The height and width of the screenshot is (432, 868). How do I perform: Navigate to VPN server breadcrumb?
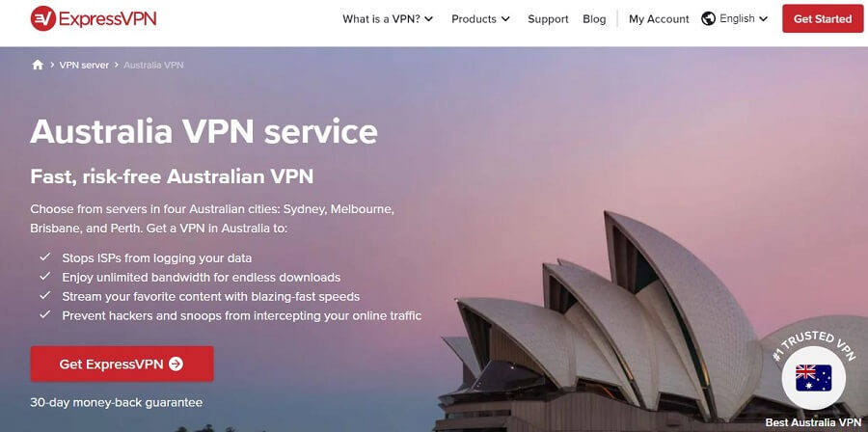(84, 65)
